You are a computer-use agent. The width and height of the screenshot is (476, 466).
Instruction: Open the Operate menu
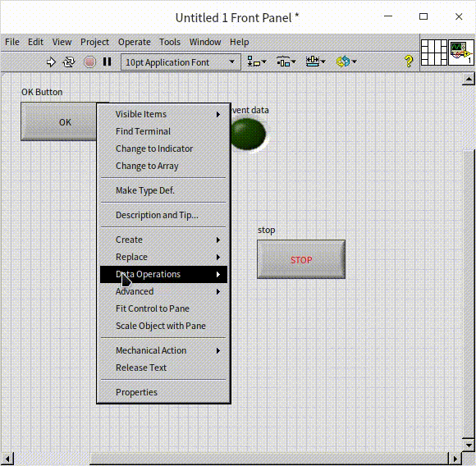tap(134, 42)
